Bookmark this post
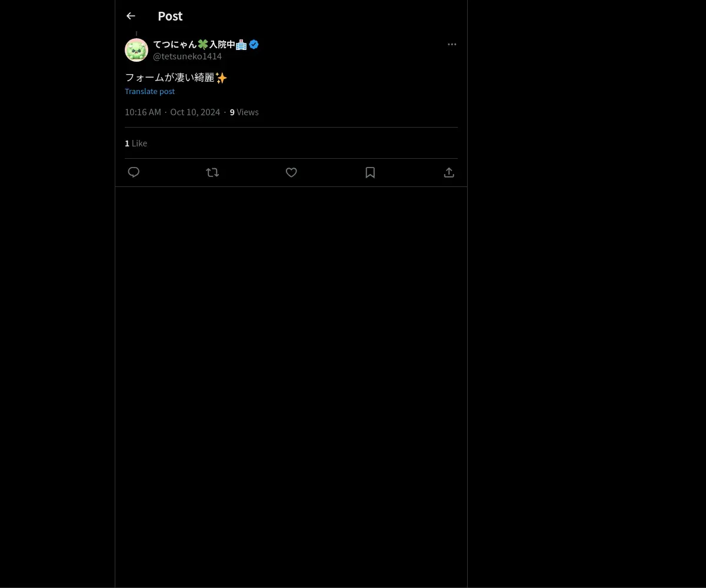Screen dimensions: 706x588 [x=370, y=172]
